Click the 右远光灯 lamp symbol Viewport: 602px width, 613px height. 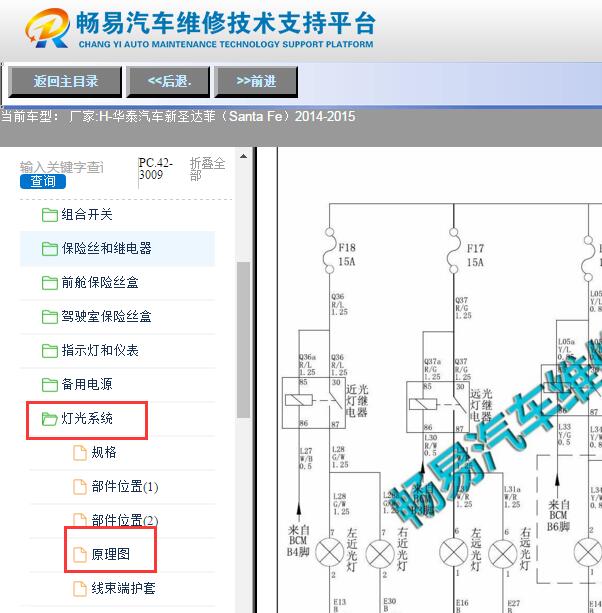point(503,554)
